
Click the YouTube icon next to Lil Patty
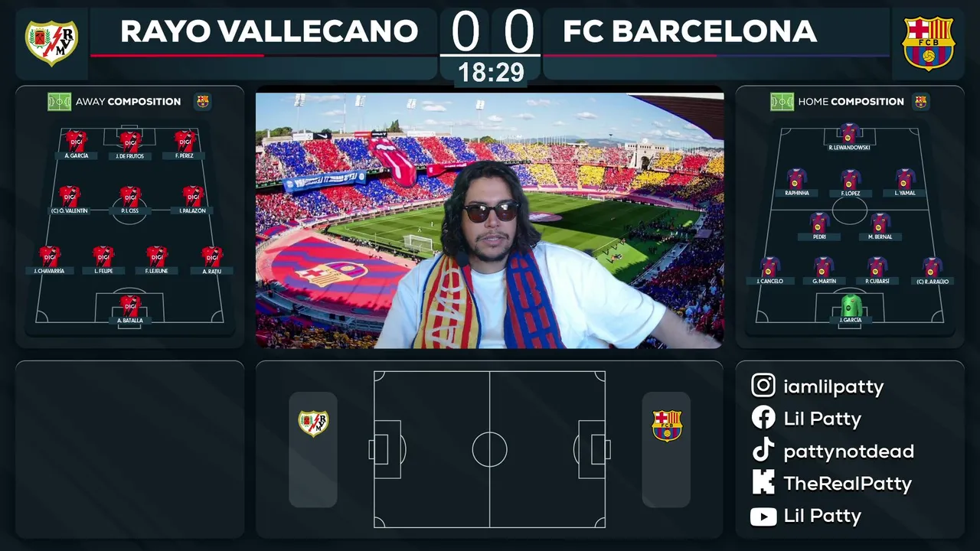763,516
